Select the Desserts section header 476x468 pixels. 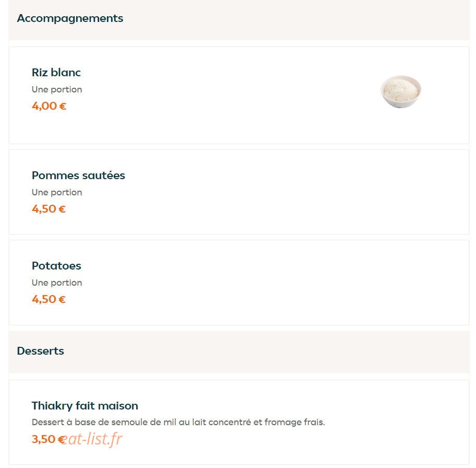tap(40, 351)
